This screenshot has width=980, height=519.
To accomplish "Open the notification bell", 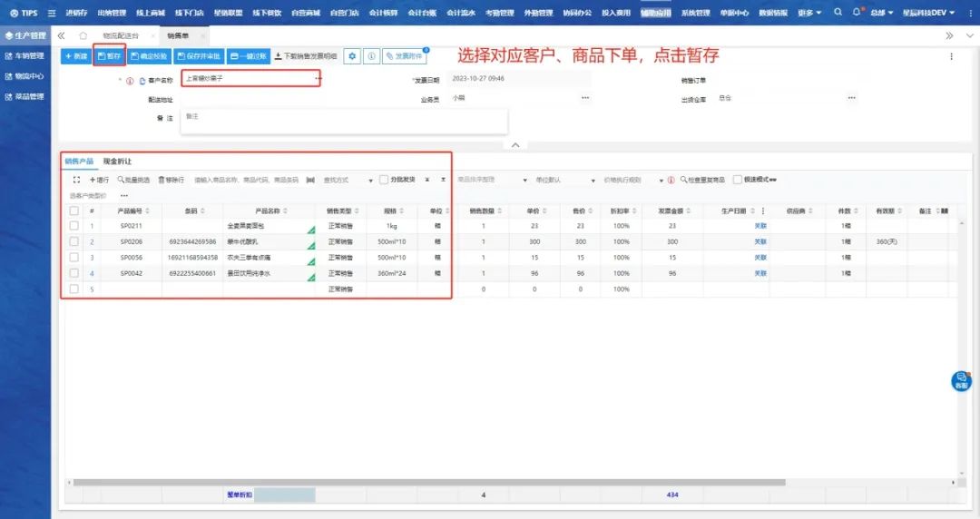I will coord(855,13).
